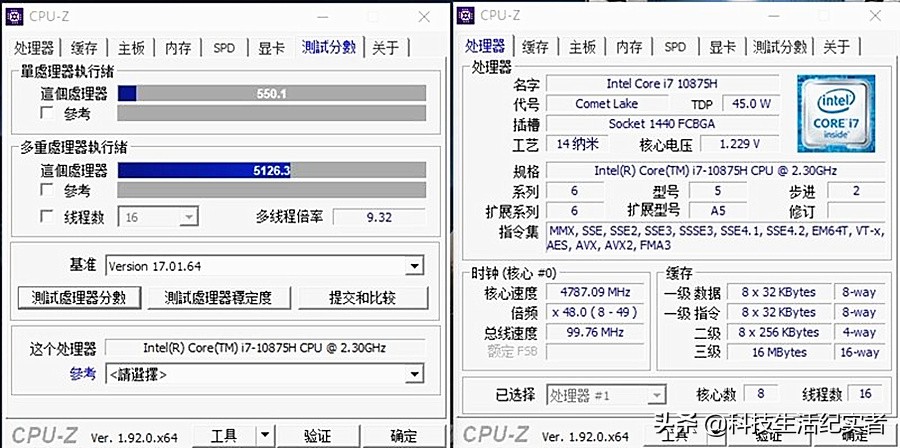900x448 pixels.
Task: Switch to 内存 tab in right window
Action: point(629,46)
